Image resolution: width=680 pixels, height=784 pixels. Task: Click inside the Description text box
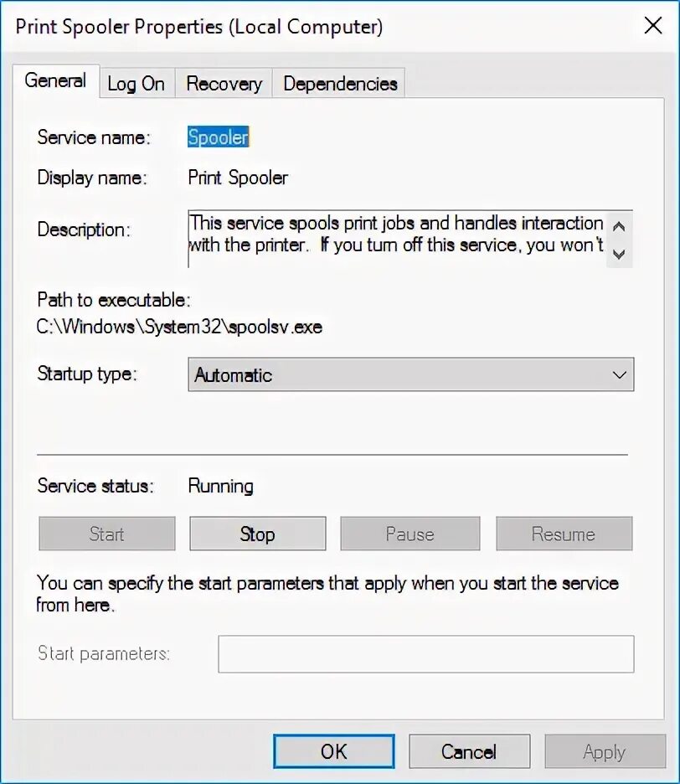[397, 239]
